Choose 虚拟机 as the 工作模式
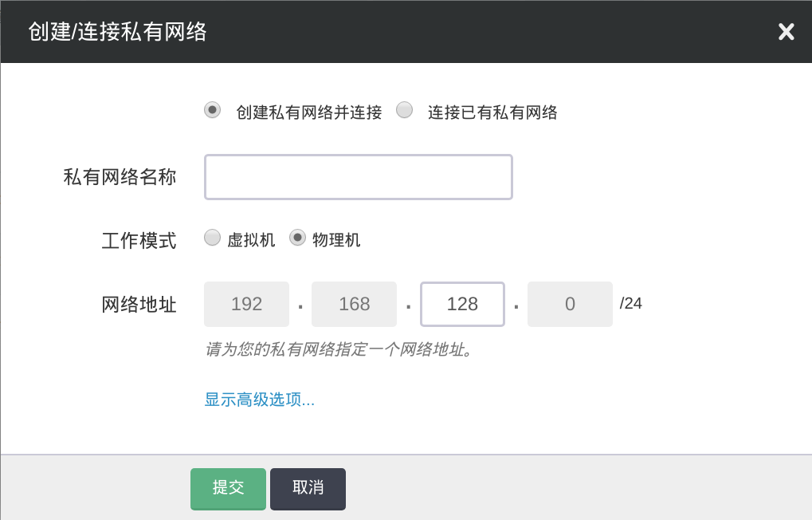The height and width of the screenshot is (520, 812). coord(212,238)
